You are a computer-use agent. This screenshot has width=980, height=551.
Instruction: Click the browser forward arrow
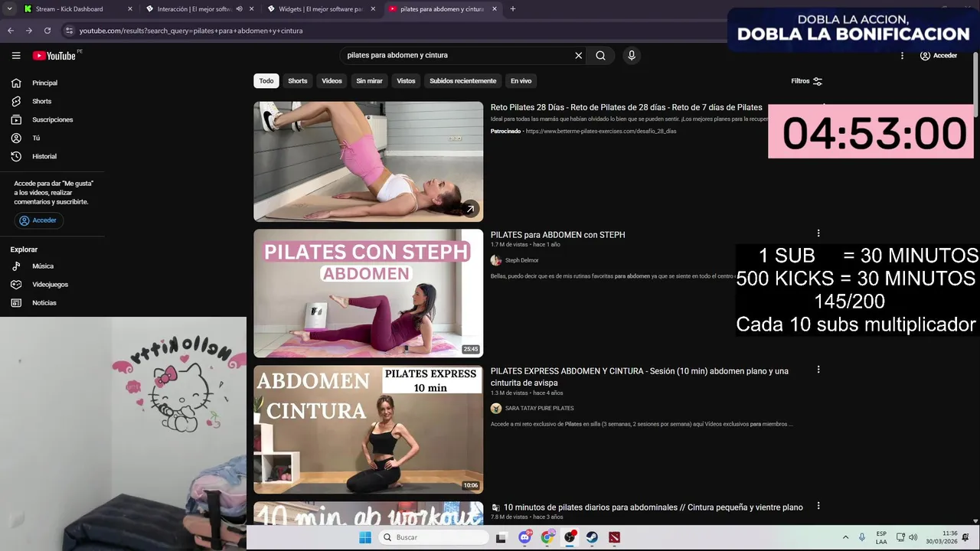29,31
